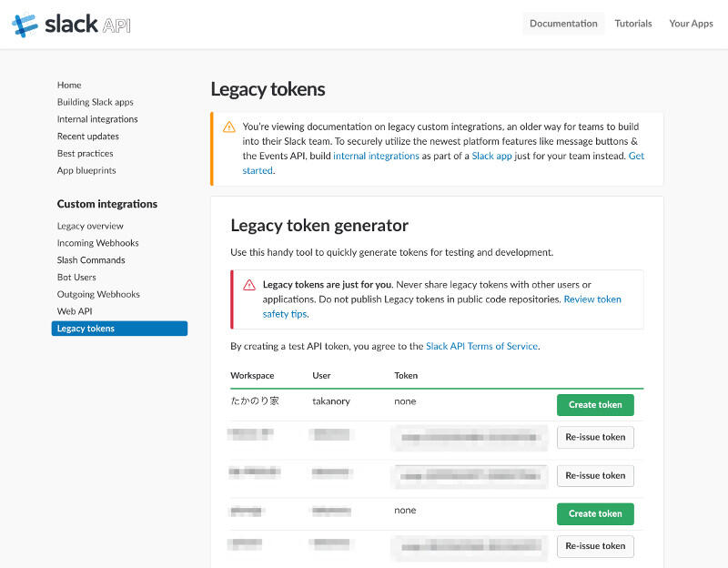Open the Incoming Webhooks page
The width and height of the screenshot is (728, 568).
pos(97,243)
